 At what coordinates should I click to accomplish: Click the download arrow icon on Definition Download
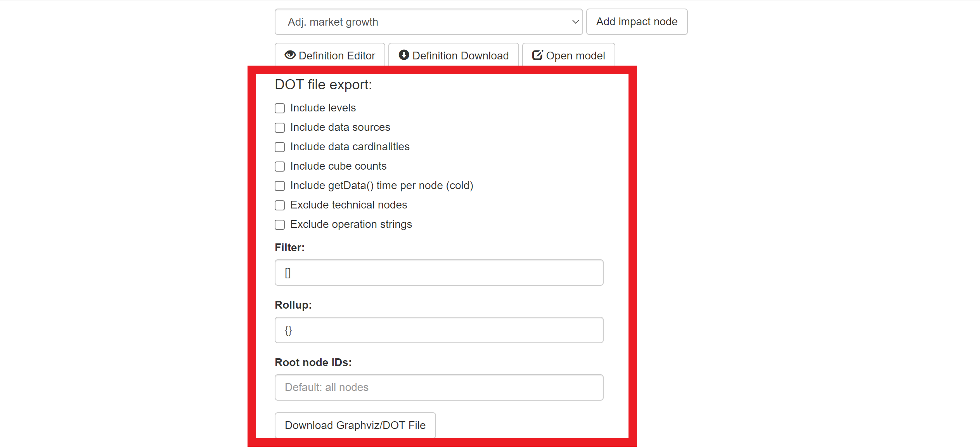pos(404,55)
